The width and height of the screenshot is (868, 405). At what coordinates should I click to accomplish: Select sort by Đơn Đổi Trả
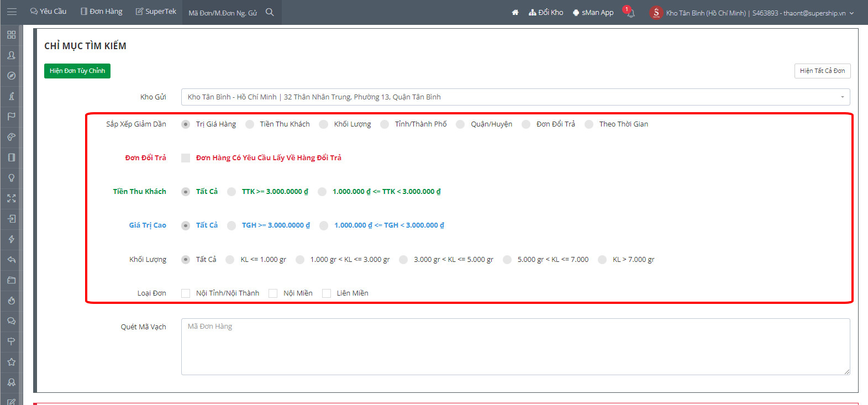click(526, 124)
